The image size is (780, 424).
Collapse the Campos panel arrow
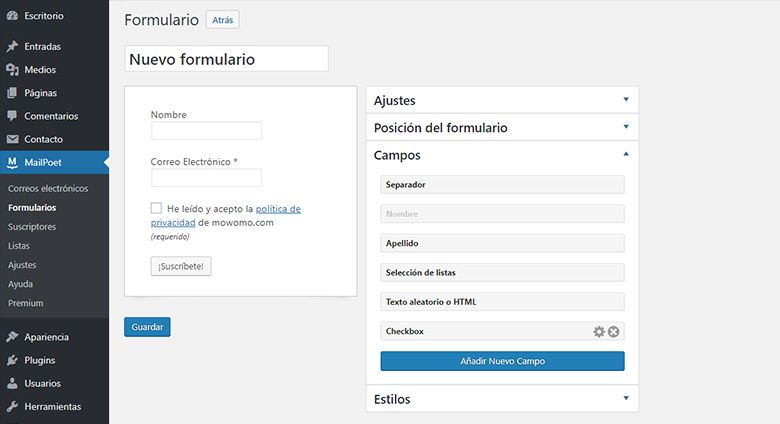pyautogui.click(x=626, y=154)
